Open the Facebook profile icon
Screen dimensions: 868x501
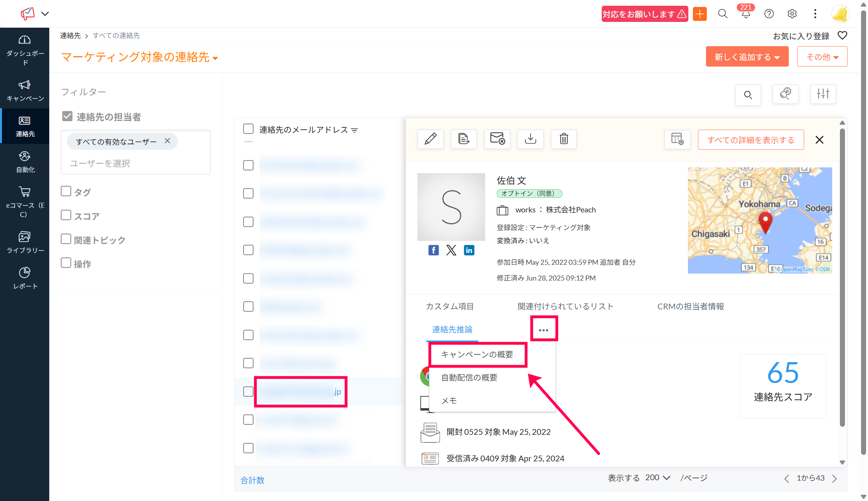point(434,250)
